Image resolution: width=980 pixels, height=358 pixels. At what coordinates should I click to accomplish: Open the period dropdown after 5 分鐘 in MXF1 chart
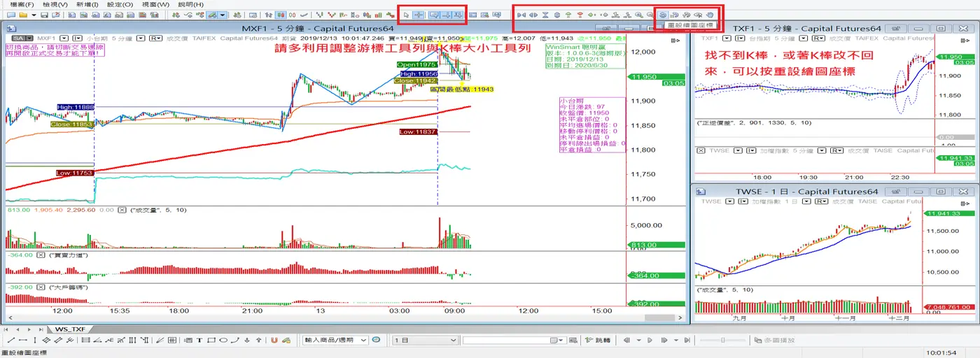[141, 38]
